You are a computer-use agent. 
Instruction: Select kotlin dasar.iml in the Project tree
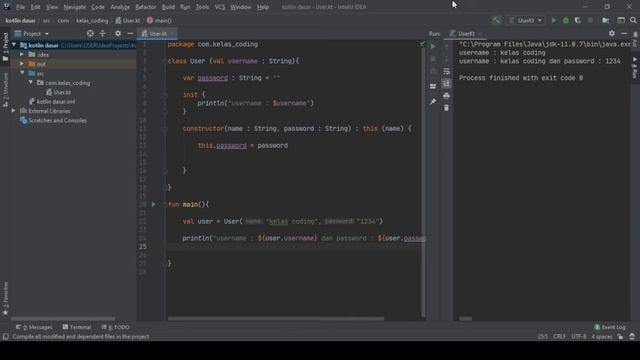(x=52, y=102)
